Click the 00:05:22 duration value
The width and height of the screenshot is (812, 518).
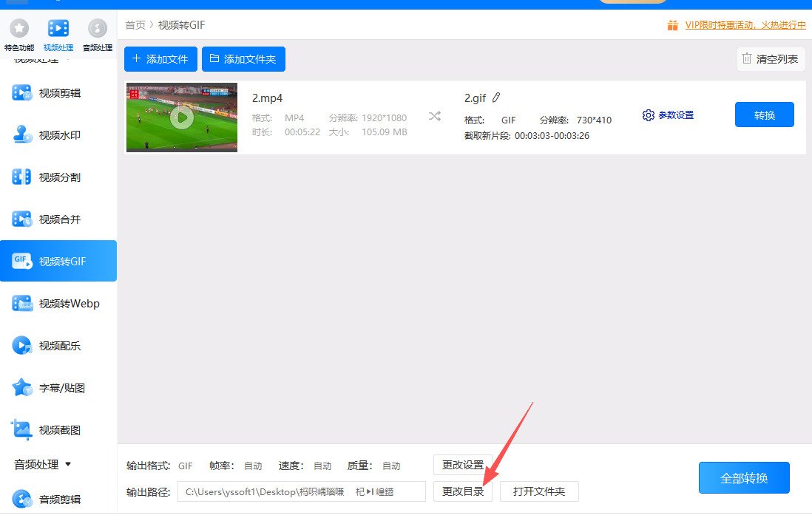pyautogui.click(x=302, y=132)
